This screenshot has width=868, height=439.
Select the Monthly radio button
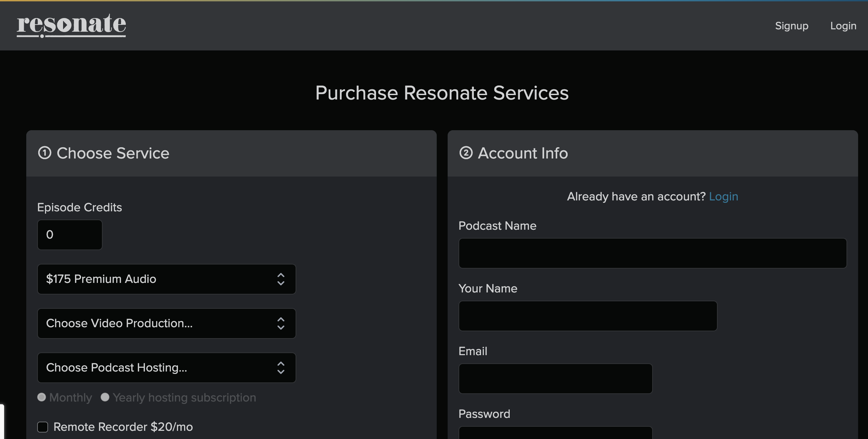tap(42, 397)
